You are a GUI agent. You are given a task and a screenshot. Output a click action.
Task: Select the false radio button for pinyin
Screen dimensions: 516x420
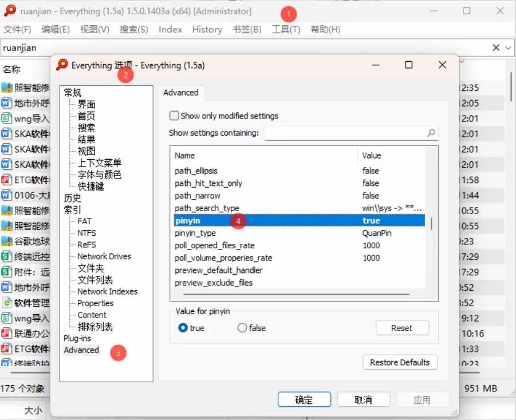[x=242, y=328]
